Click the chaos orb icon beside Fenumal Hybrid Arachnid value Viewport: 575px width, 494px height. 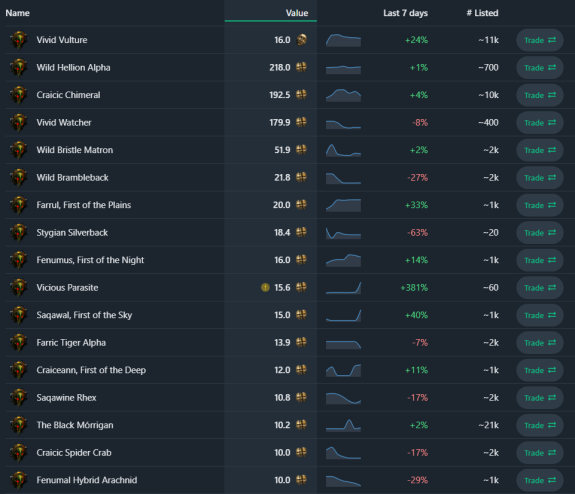click(301, 480)
